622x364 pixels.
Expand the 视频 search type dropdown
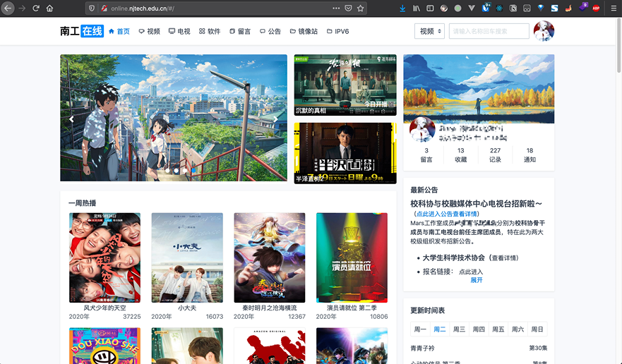430,31
